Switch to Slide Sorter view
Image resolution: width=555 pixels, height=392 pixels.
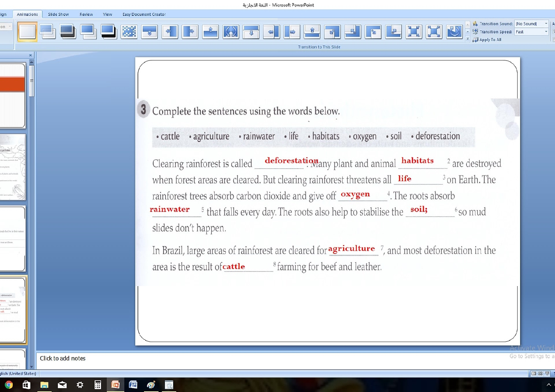[x=540, y=374]
